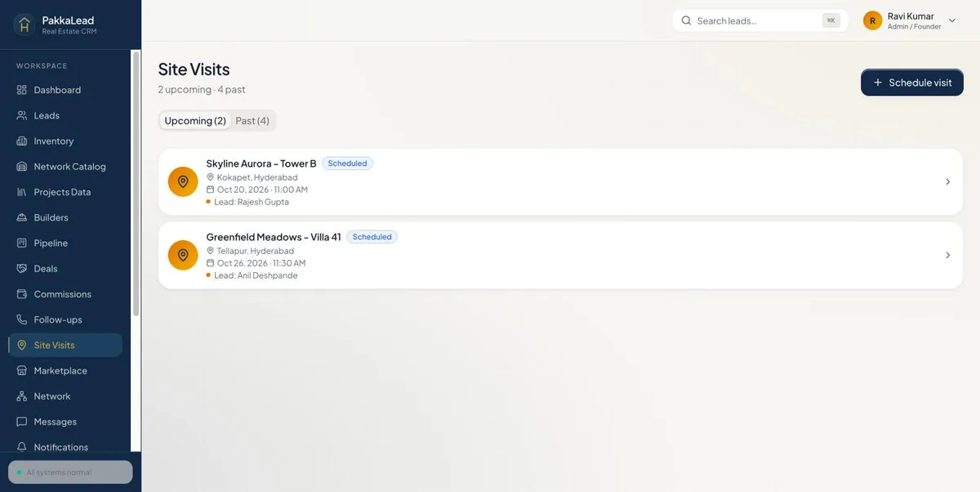Click the Lead: Rajesh Gupta text
This screenshot has width=980, height=492.
(252, 202)
